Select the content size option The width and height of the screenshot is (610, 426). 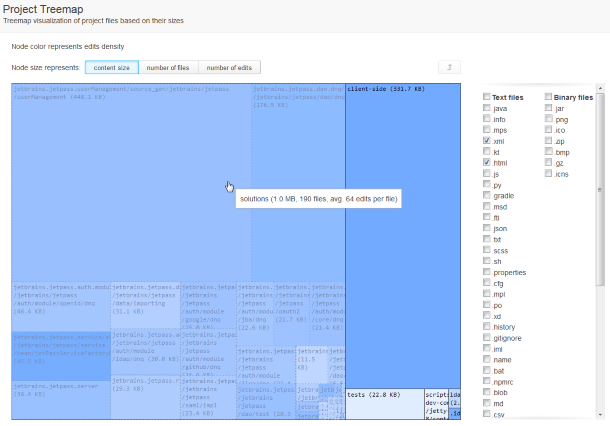click(112, 68)
